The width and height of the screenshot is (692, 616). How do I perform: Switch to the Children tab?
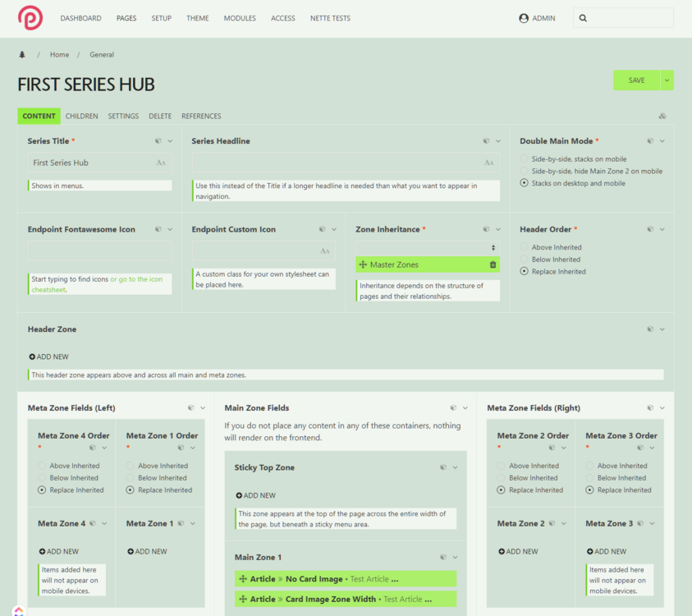(82, 117)
